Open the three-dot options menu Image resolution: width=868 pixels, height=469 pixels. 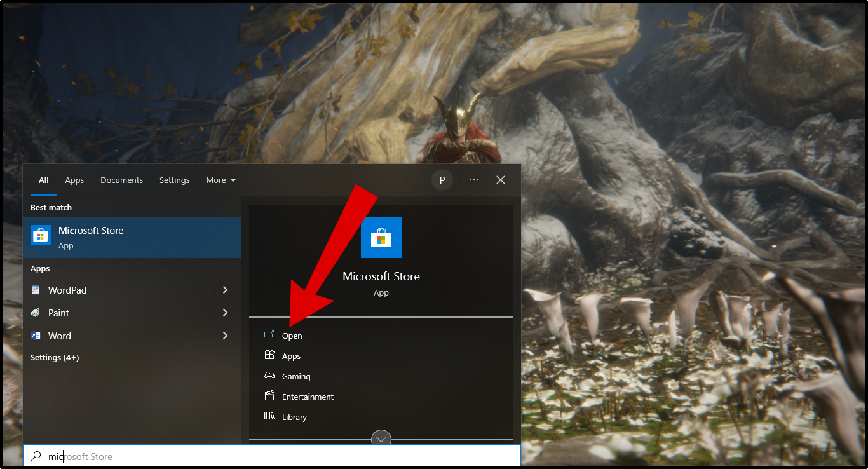tap(474, 180)
